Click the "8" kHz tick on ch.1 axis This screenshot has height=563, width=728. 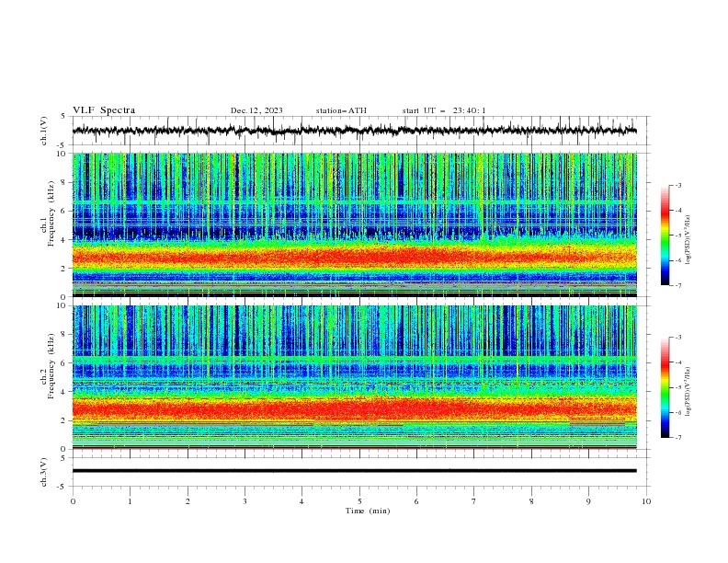(63, 182)
